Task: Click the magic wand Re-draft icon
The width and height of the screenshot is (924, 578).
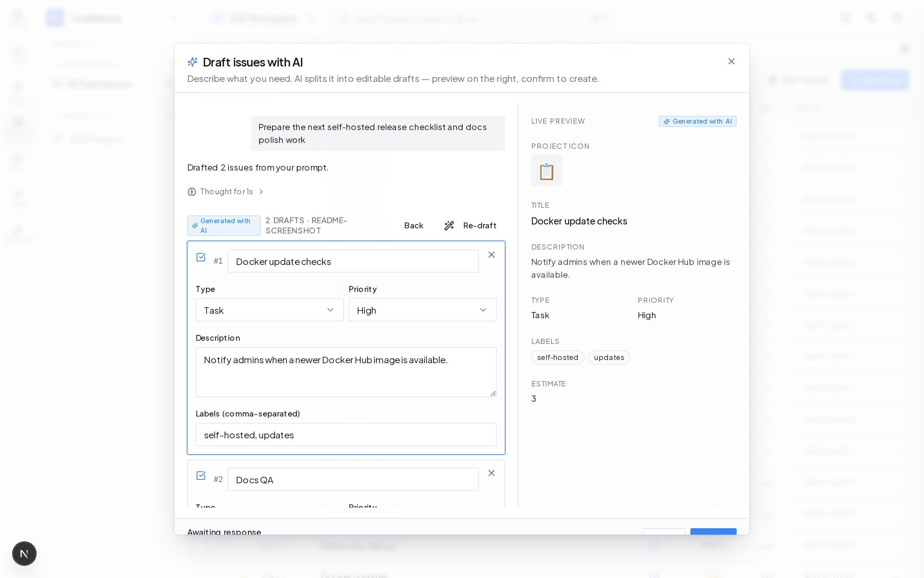Action: tap(449, 225)
